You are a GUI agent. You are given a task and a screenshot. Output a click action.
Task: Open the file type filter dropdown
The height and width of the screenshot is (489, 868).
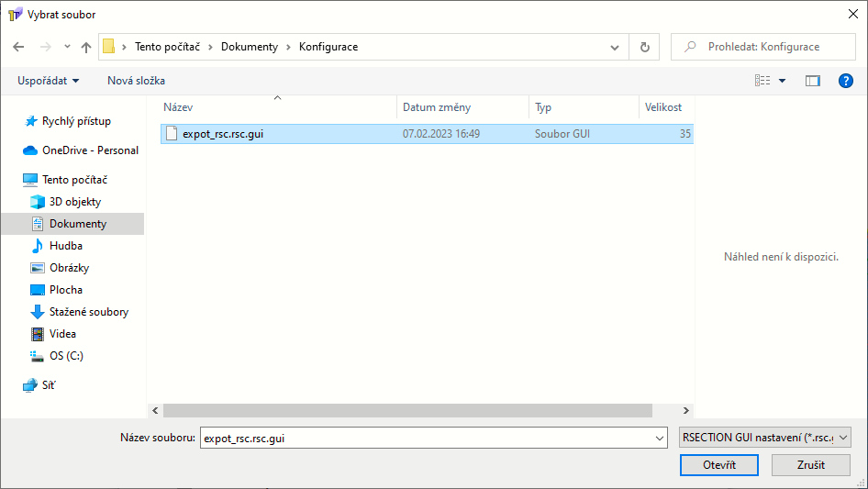click(x=765, y=439)
